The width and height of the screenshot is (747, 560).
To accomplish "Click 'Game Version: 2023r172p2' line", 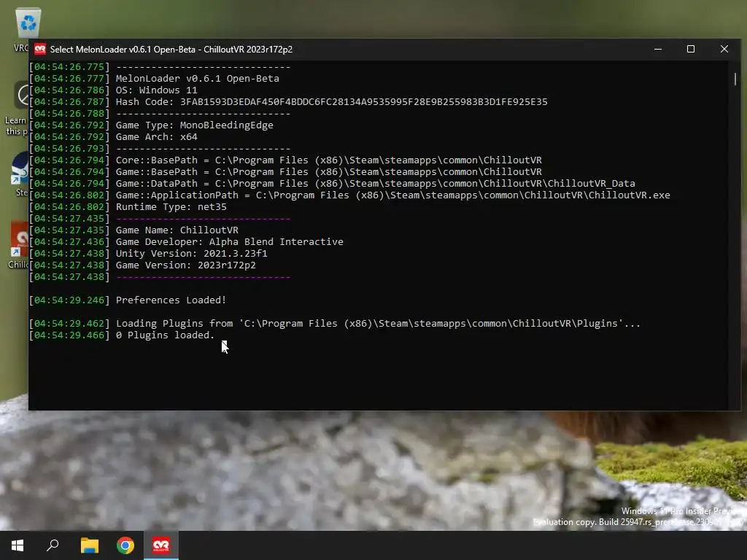I will click(x=186, y=265).
